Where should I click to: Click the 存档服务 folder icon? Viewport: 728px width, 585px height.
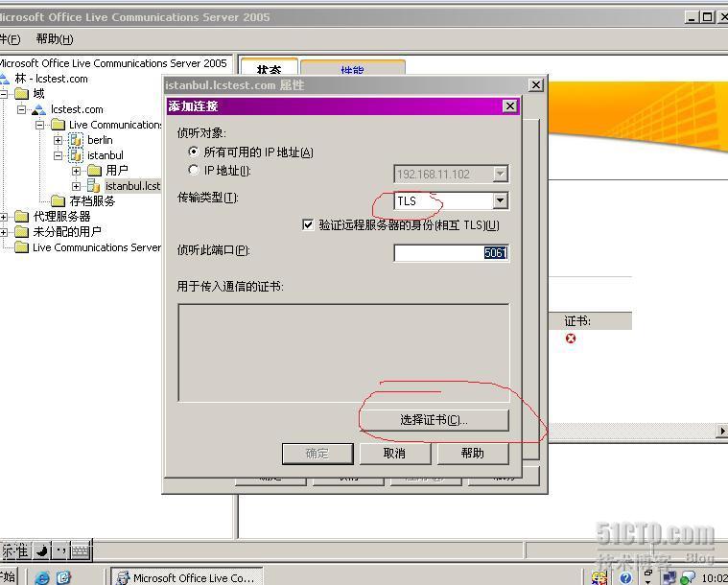pyautogui.click(x=58, y=201)
